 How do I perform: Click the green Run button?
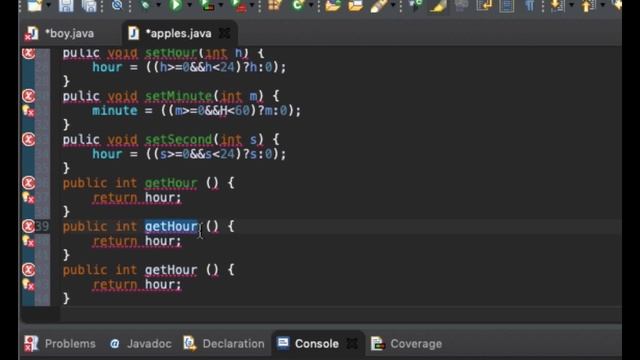(x=176, y=5)
